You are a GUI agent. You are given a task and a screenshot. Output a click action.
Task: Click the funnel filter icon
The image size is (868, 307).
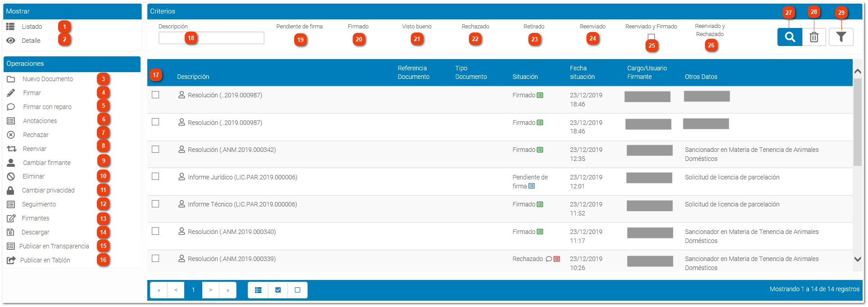tap(841, 37)
